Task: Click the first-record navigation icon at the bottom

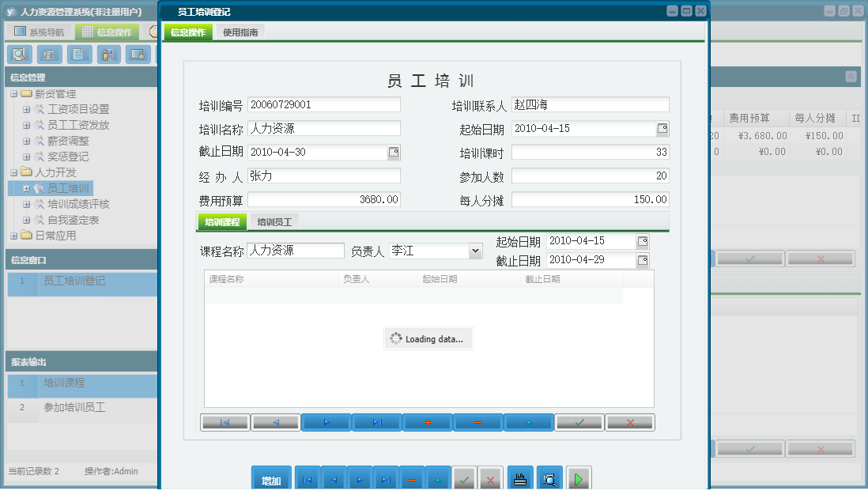Action: [307, 477]
